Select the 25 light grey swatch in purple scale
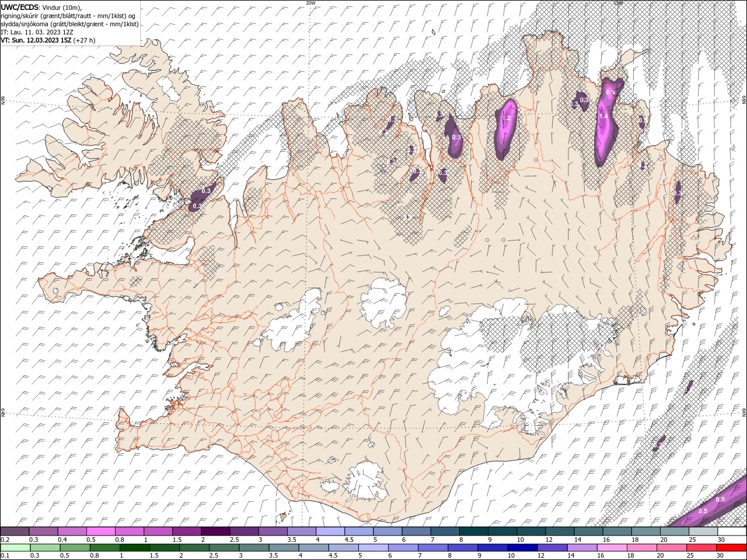The height and width of the screenshot is (560, 747). (704, 531)
